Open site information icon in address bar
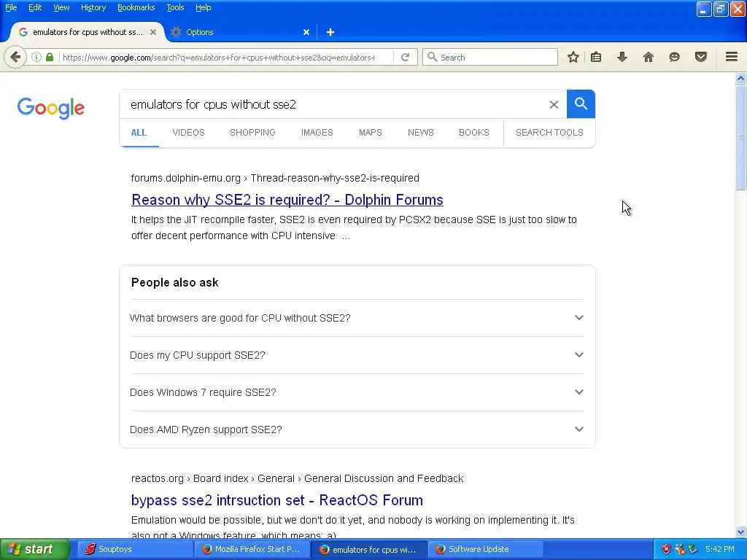The height and width of the screenshot is (560, 747). click(x=36, y=57)
